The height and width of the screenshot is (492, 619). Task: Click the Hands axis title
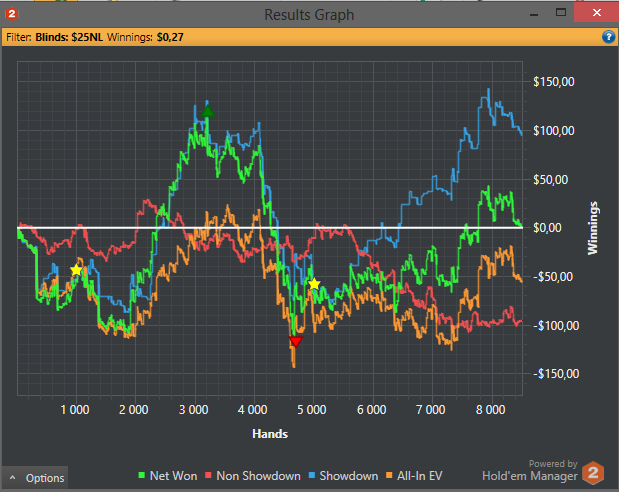point(270,434)
